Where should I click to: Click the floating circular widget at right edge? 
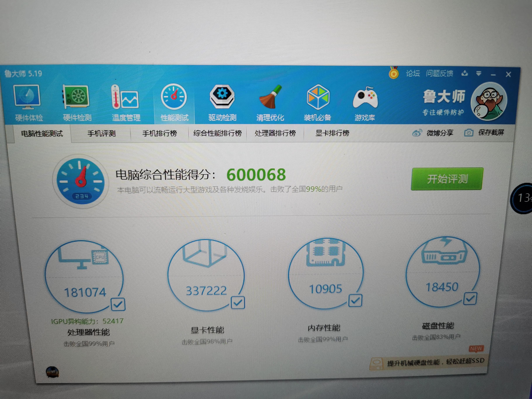coord(521,198)
